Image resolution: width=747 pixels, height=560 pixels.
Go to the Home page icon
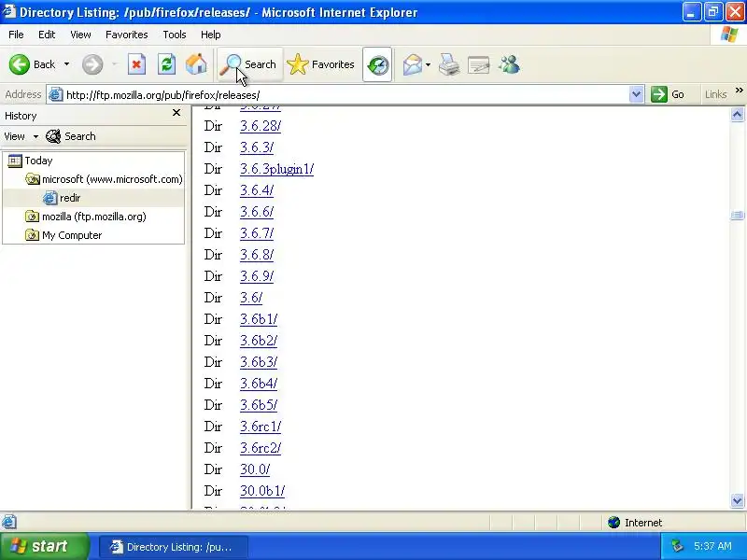point(196,64)
